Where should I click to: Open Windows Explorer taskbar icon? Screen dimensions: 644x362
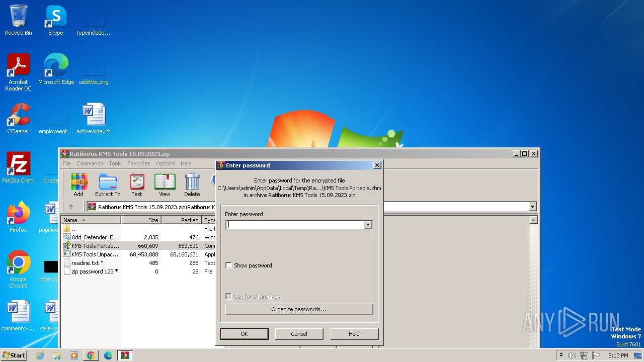point(57,355)
